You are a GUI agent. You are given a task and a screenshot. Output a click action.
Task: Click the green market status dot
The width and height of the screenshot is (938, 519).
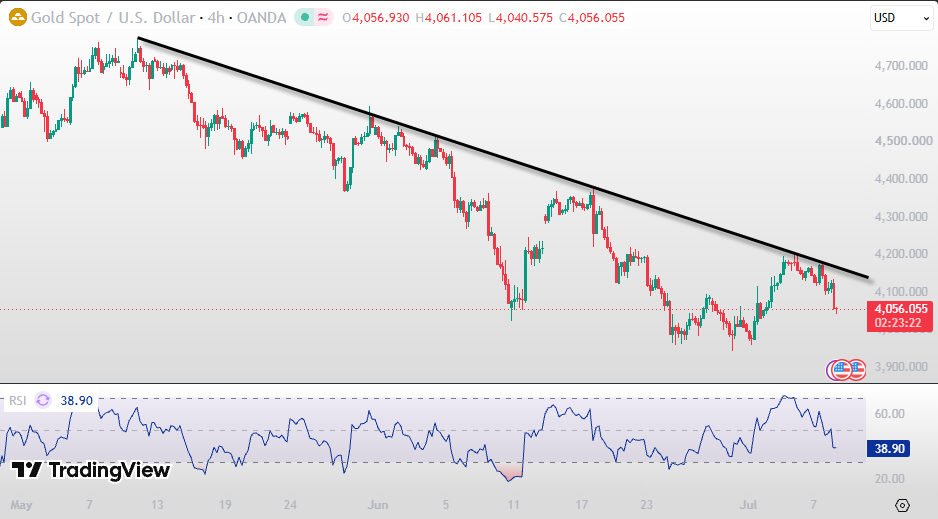click(304, 17)
